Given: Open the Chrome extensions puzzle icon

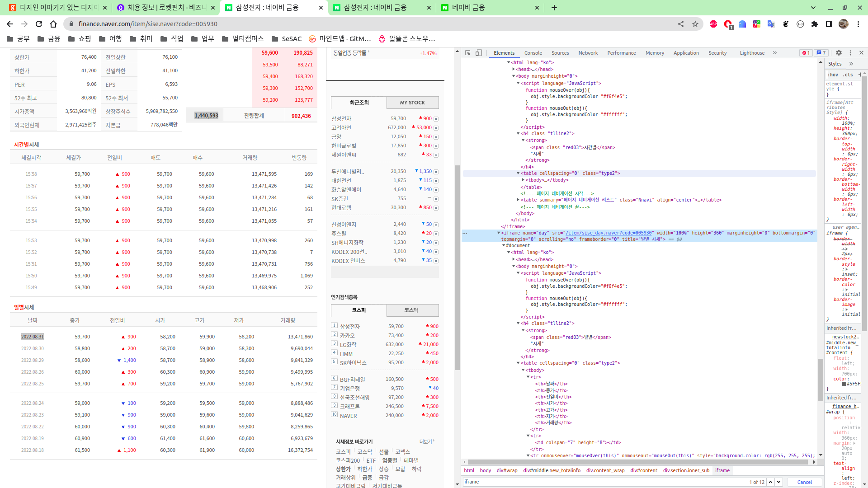Looking at the screenshot, I should 815,24.
